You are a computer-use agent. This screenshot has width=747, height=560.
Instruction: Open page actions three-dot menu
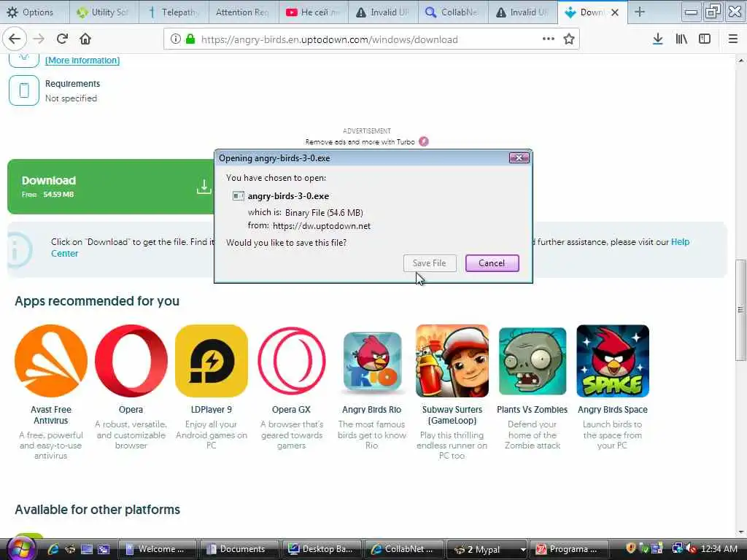(549, 39)
